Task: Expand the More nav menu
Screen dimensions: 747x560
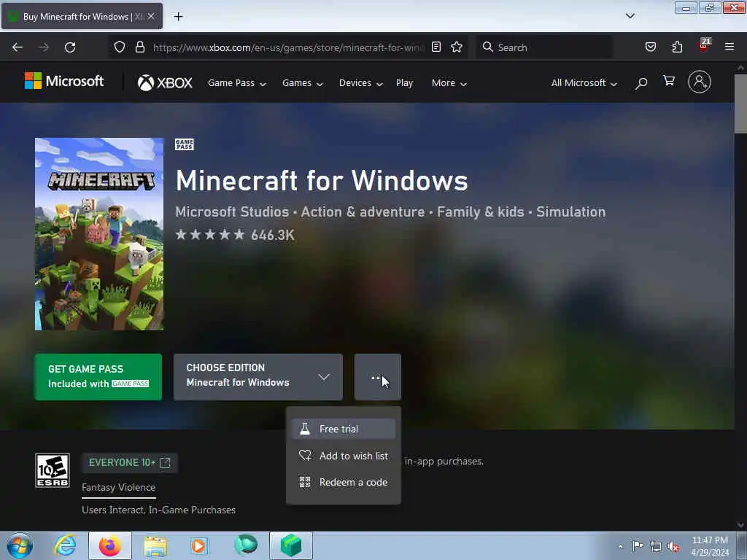Action: pyautogui.click(x=449, y=83)
